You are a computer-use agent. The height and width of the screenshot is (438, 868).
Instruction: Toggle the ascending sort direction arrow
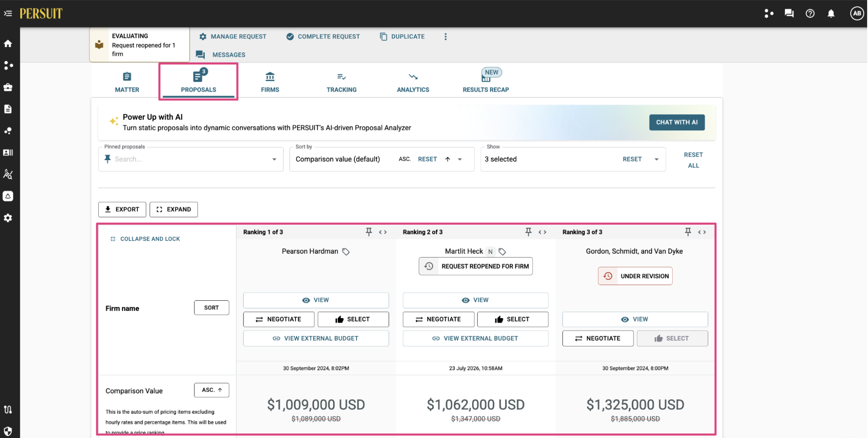[448, 159]
